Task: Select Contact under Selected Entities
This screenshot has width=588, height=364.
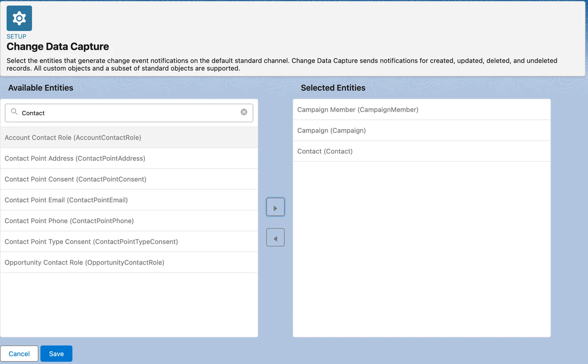Action: click(325, 151)
